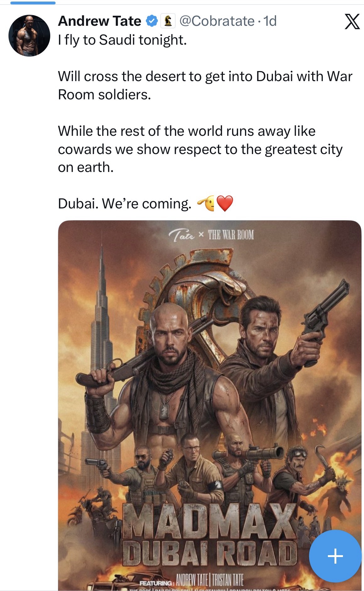
Task: Tap the blue verified checkmark badge
Action: coord(152,21)
